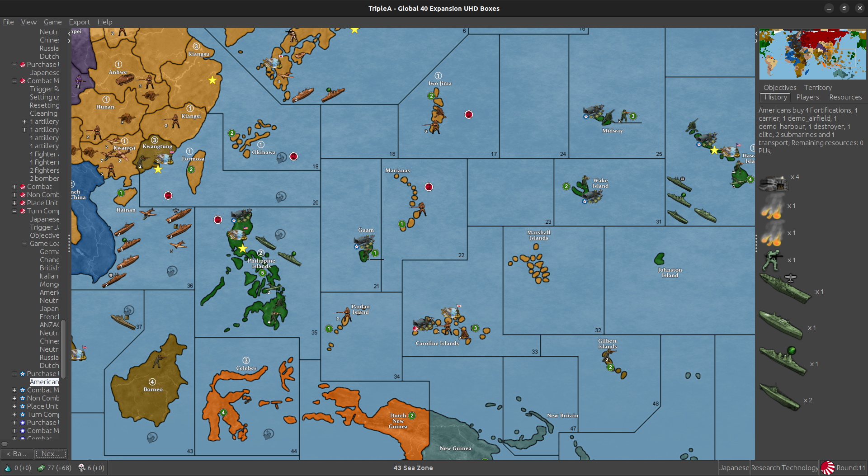Click the green 4 badge on Celebes
Viewport: 868px width, 476px height.
(223, 412)
